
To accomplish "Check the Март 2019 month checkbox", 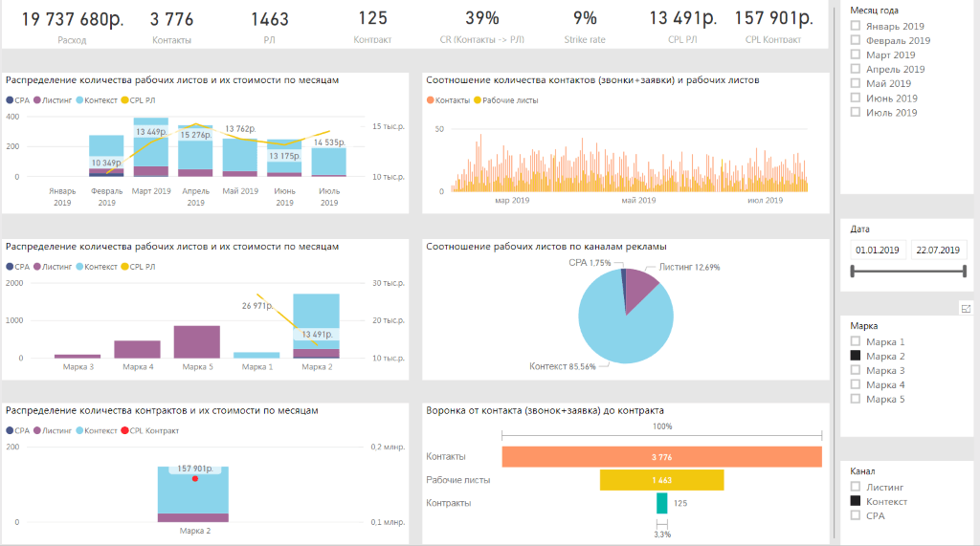I will point(856,55).
